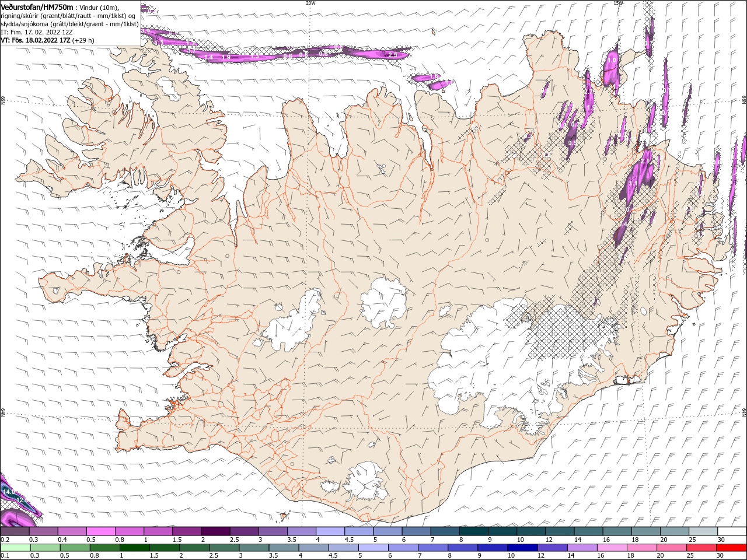Image resolution: width=747 pixels, height=560 pixels.
Task: Click the upper legend swatch between 12 and 14
Action: (559, 531)
